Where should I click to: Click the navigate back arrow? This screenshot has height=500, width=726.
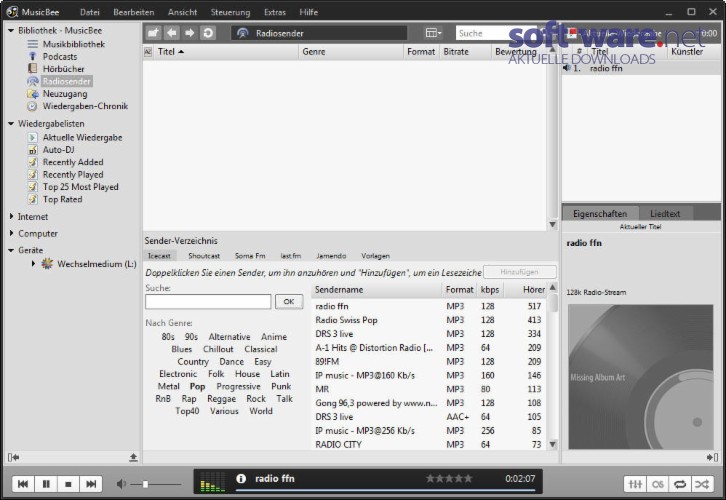pyautogui.click(x=172, y=33)
